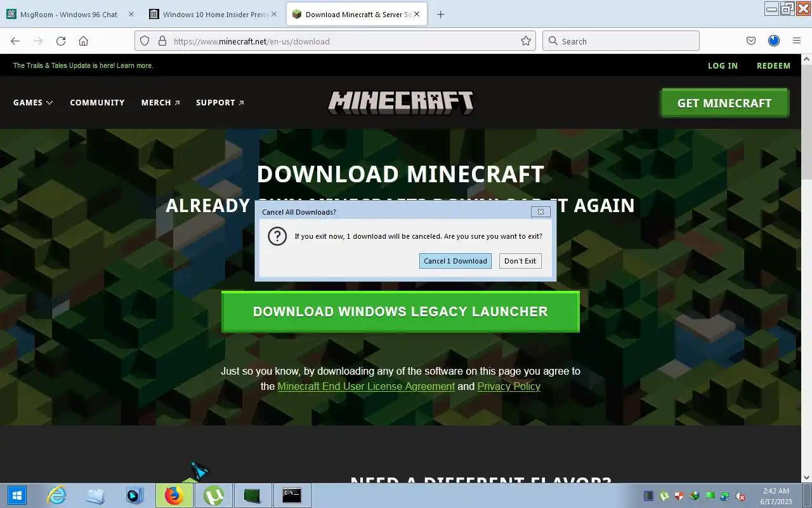Screen dimensions: 812x508
Task: Click scrollbar down arrow
Action: point(806,477)
